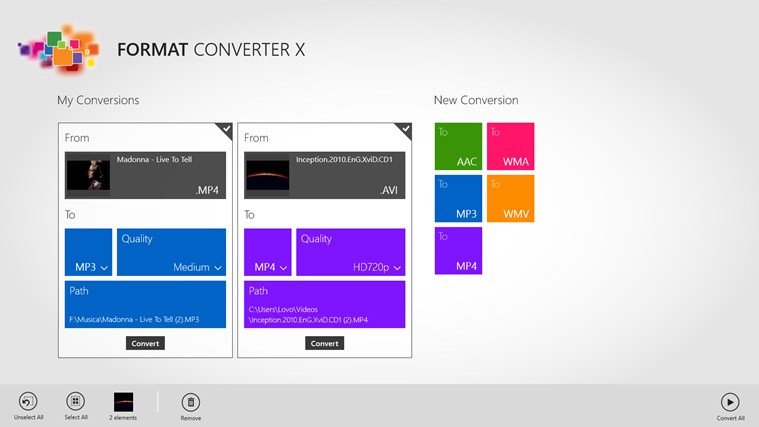
Task: Open the Medium quality dropdown
Action: click(x=171, y=252)
